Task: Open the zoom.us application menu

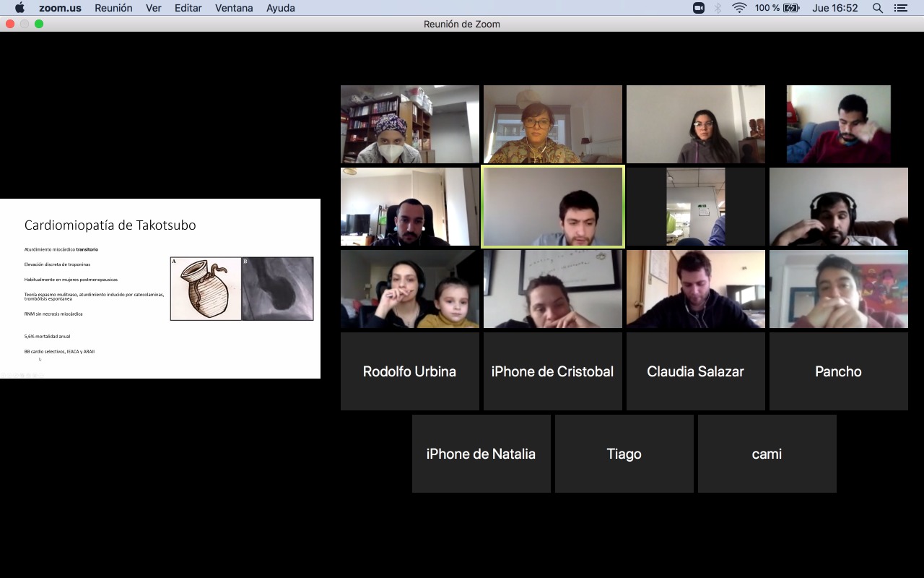Action: (x=60, y=8)
